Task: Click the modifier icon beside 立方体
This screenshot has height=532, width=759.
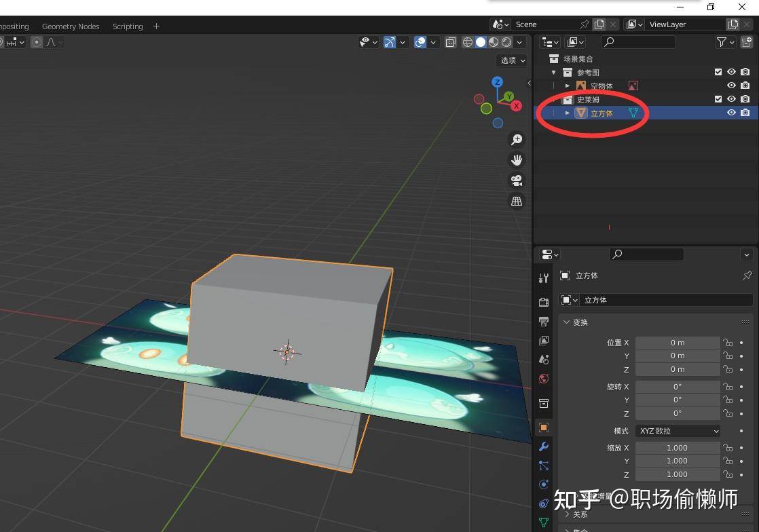Action: click(x=633, y=113)
